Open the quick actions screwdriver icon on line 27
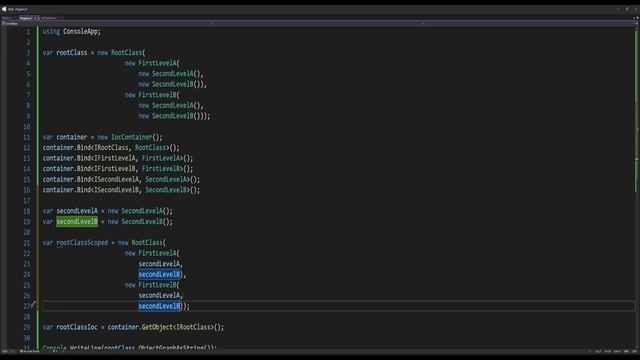640x360 pixels. 33,304
